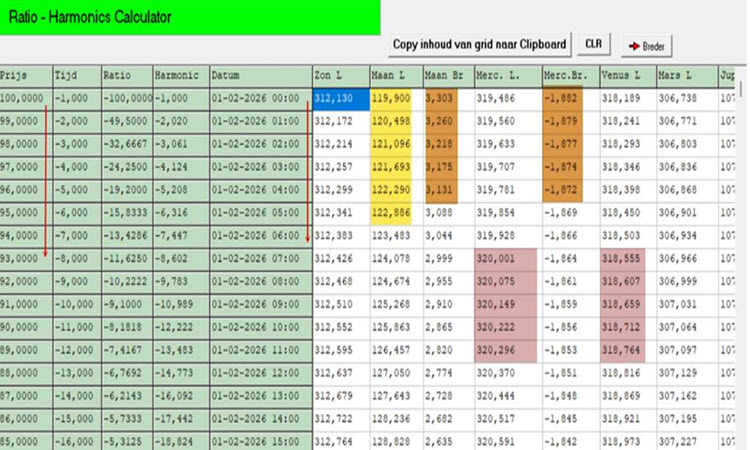Image resolution: width=750 pixels, height=450 pixels.
Task: Click Copy inhoud van grid naar Clipboard button
Action: click(479, 45)
